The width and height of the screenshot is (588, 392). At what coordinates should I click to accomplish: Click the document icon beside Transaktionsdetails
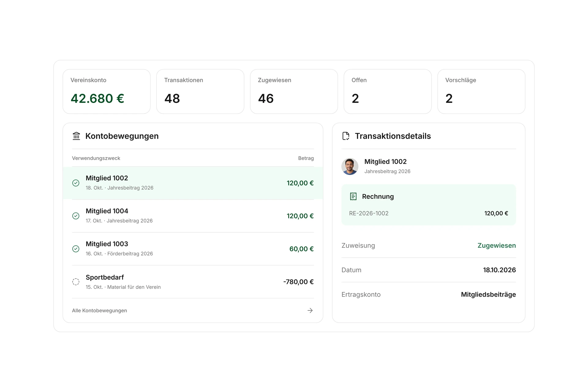point(346,136)
